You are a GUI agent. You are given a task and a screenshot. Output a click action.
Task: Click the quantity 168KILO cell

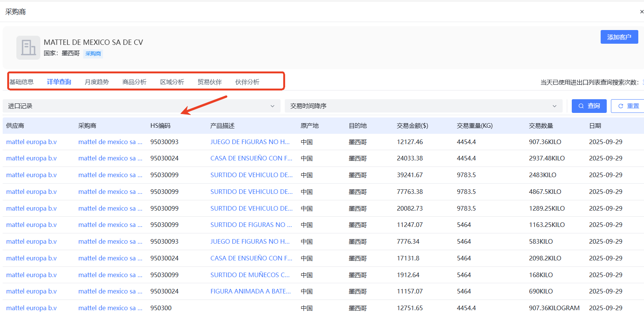point(541,275)
